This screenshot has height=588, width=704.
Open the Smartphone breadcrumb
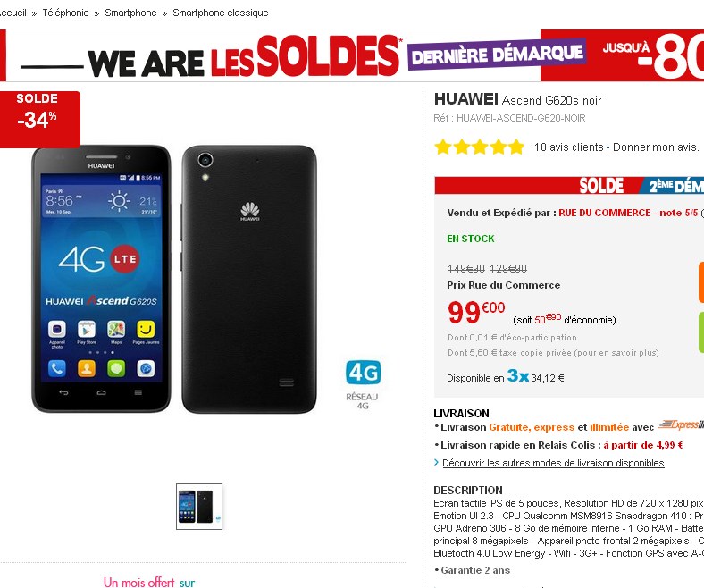(130, 13)
